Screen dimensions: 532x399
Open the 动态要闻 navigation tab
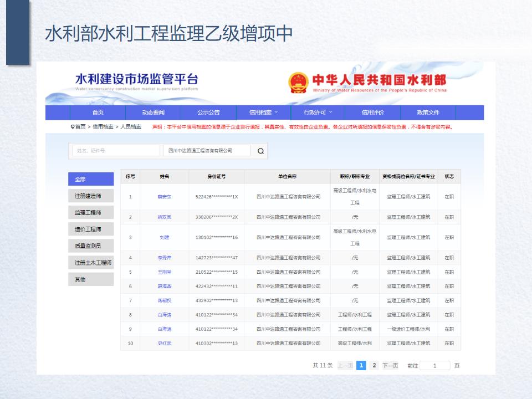[x=154, y=112]
